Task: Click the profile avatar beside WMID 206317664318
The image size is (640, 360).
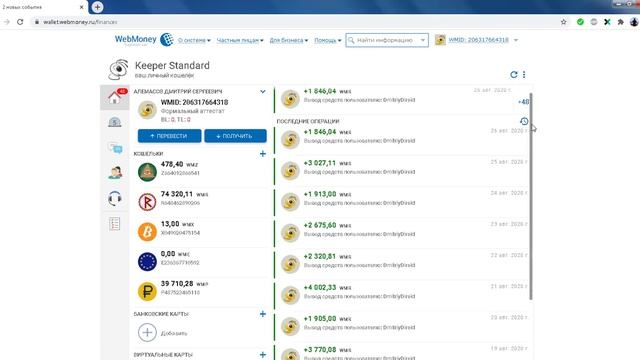Action: click(147, 110)
